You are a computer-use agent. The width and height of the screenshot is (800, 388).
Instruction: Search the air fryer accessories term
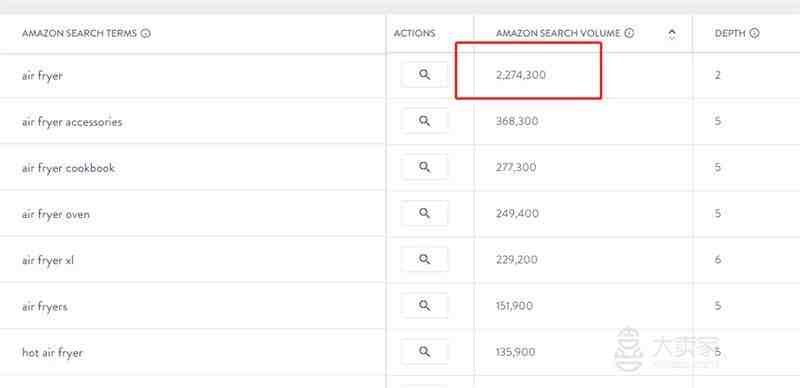pos(424,121)
